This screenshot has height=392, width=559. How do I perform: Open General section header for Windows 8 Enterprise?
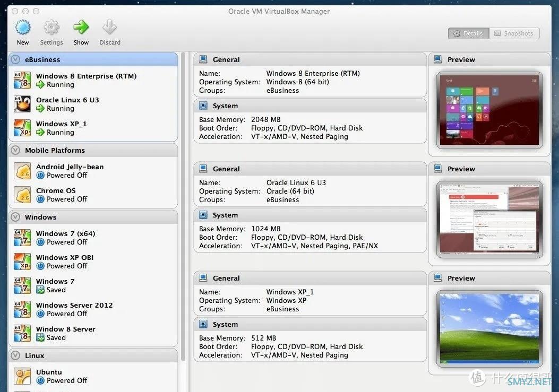point(310,59)
